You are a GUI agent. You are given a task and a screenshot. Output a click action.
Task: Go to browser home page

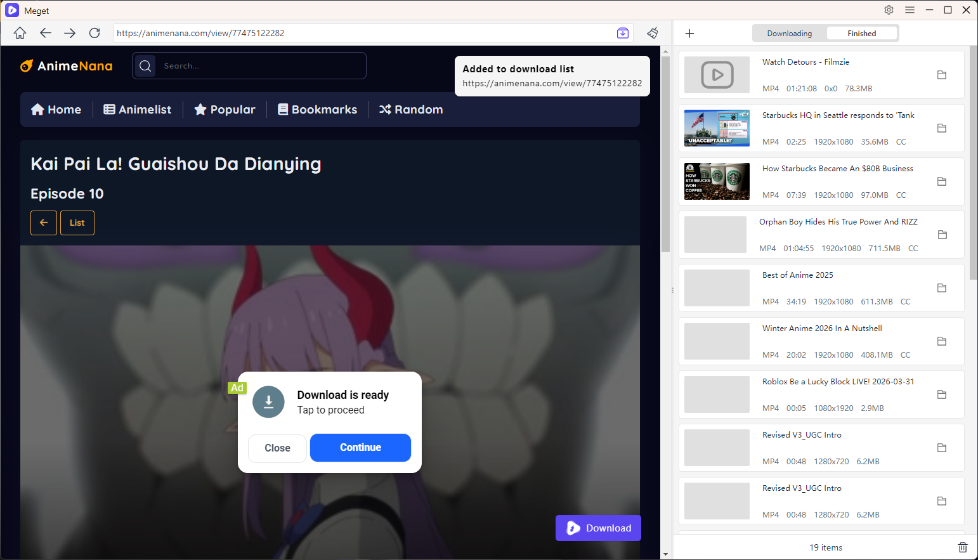coord(20,33)
